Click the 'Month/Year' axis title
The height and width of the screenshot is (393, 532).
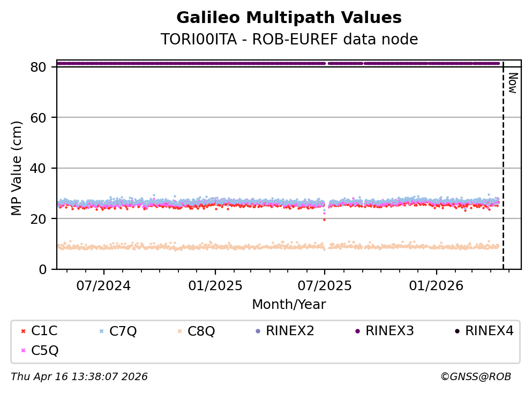pos(289,305)
